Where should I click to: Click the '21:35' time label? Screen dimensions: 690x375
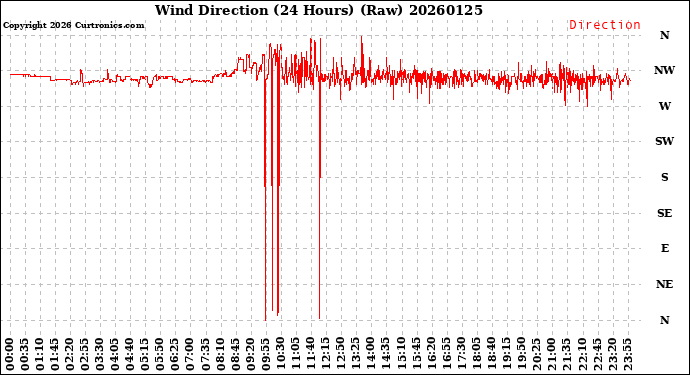click(566, 354)
